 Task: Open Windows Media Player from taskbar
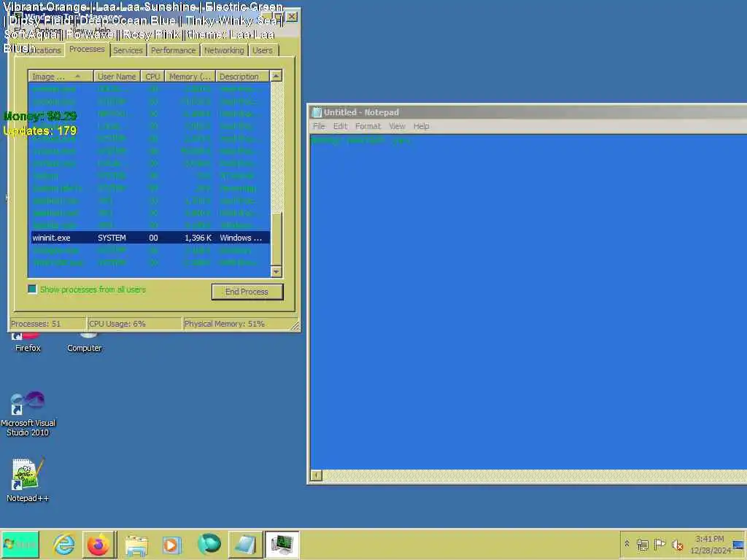[171, 545]
